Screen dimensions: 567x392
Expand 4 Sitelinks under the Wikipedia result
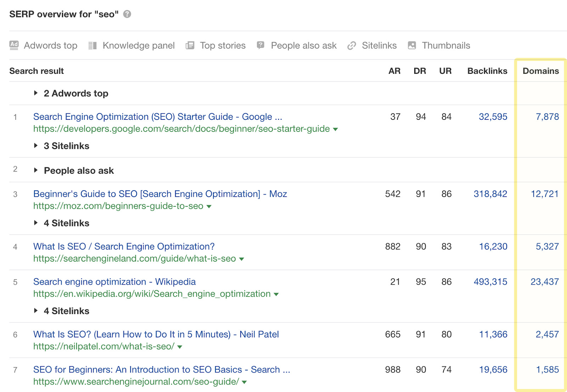pos(36,311)
